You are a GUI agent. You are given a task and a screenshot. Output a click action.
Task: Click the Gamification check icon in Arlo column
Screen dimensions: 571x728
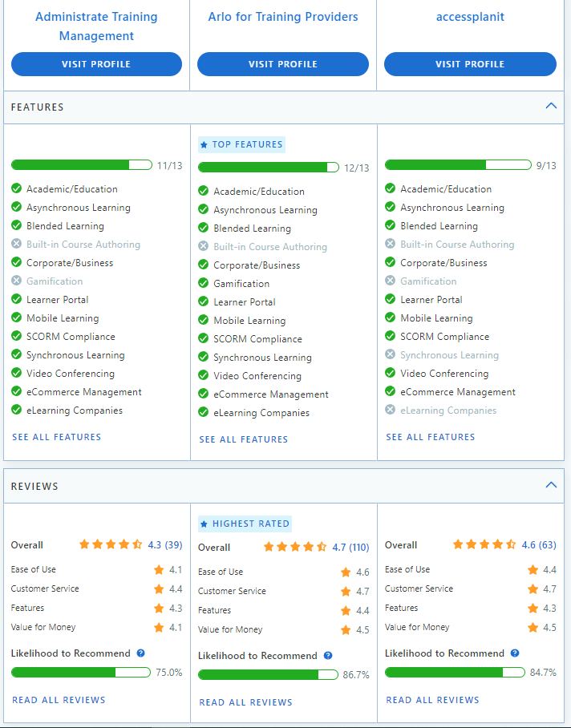click(204, 283)
